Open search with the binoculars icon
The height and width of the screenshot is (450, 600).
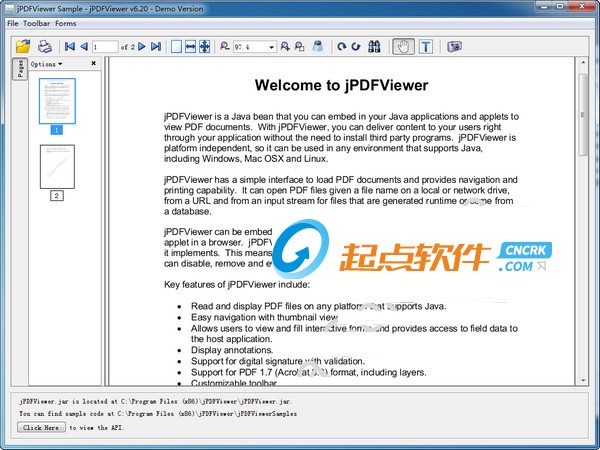(374, 47)
